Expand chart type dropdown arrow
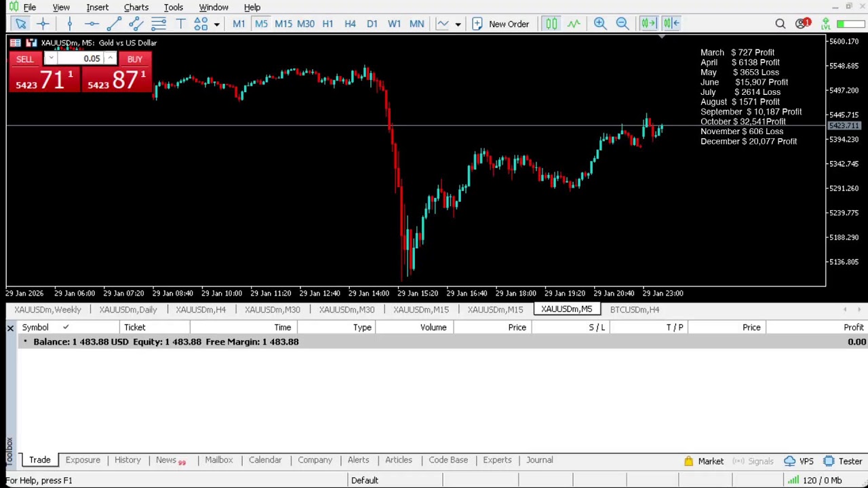The width and height of the screenshot is (868, 488). click(x=458, y=24)
